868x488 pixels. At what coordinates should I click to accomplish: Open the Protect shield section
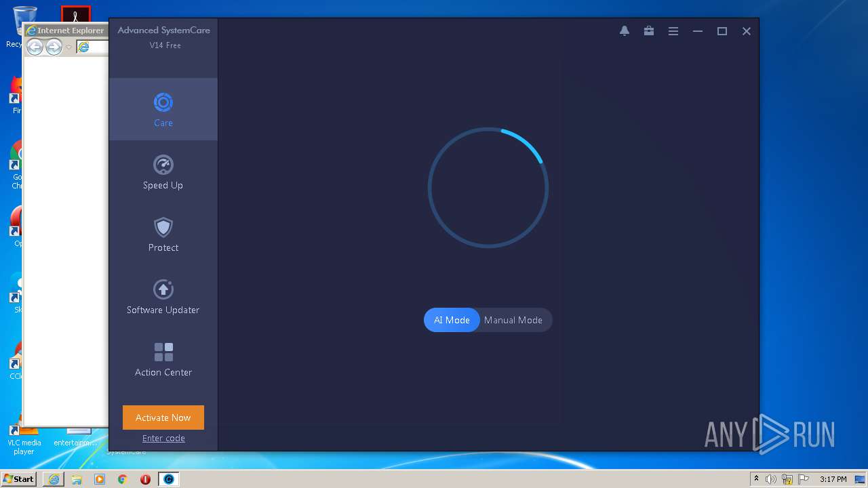(163, 235)
